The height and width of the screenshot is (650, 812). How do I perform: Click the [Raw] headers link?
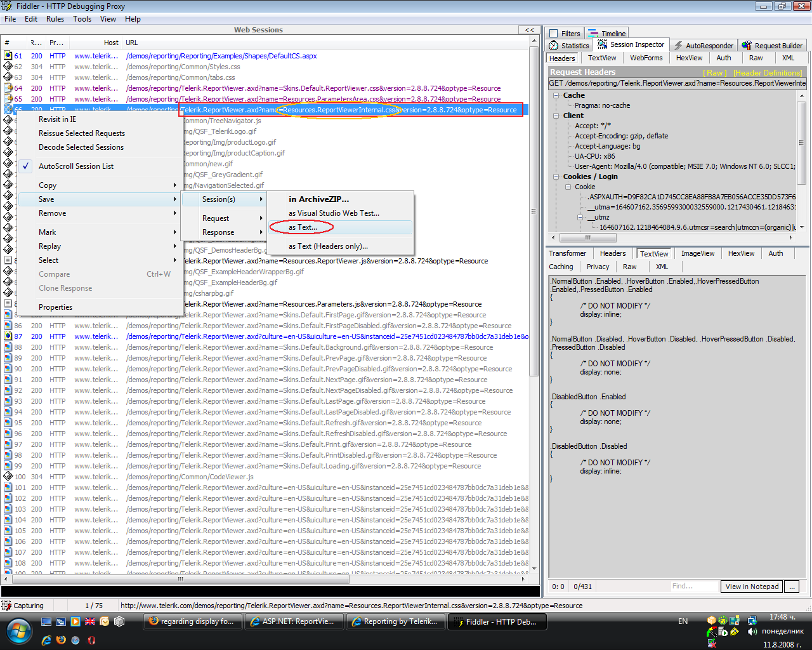coord(715,73)
